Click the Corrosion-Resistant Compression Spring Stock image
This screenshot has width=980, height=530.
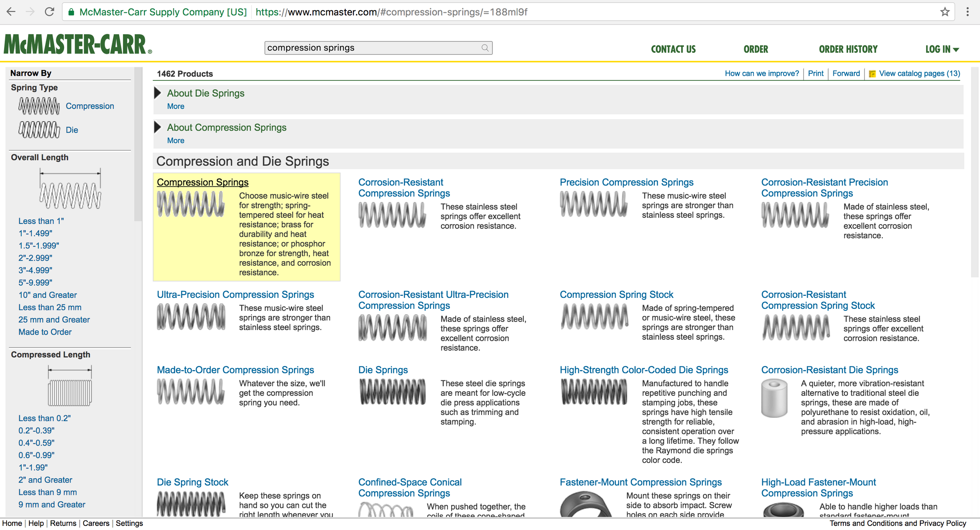(x=795, y=327)
